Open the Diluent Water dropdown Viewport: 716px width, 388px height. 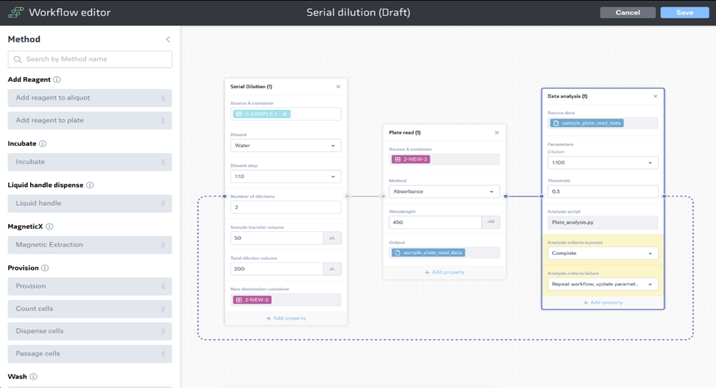pyautogui.click(x=286, y=146)
